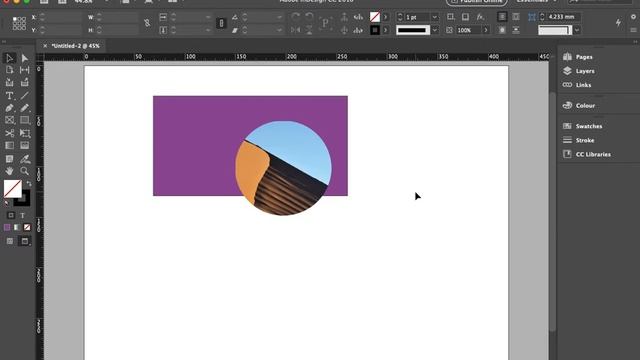Select the Page tool
This screenshot has width=640, height=360.
9,70
